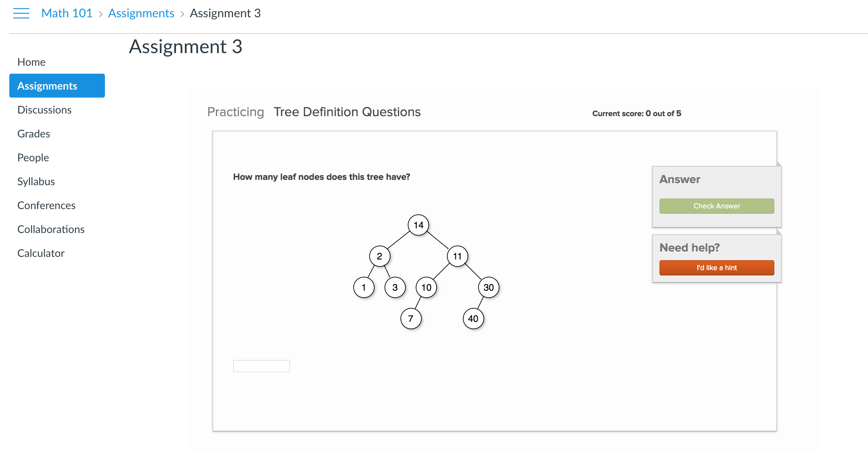Select tree node labeled 10
This screenshot has width=868, height=450.
point(426,287)
